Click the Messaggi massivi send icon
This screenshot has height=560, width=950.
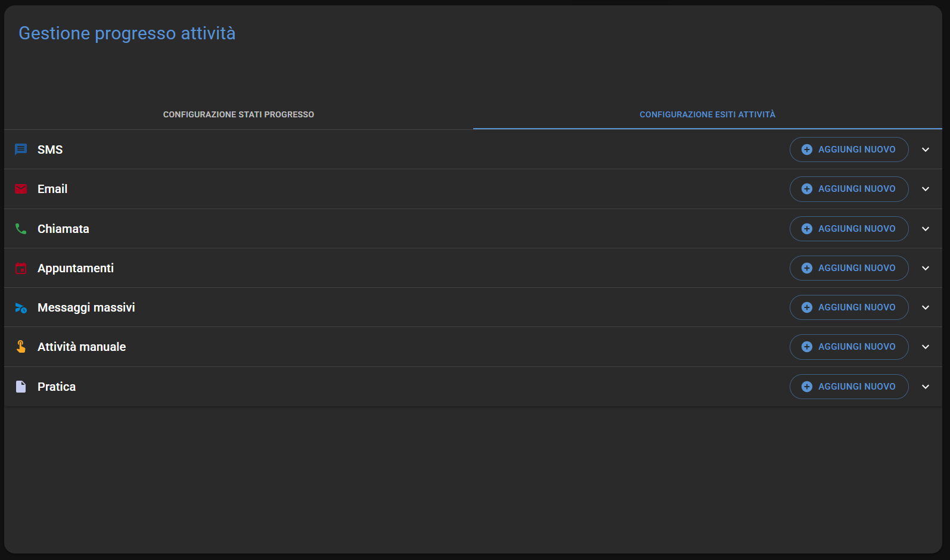pyautogui.click(x=21, y=308)
